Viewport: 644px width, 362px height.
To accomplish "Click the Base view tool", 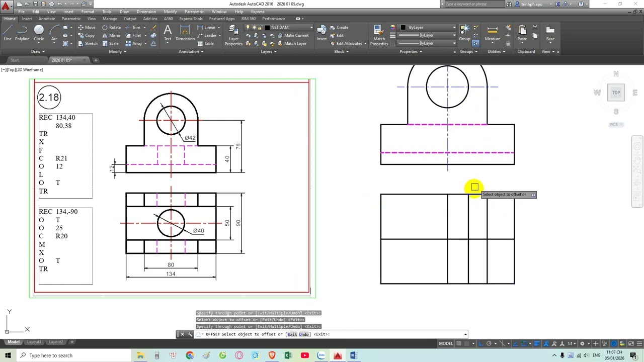I will pyautogui.click(x=550, y=33).
